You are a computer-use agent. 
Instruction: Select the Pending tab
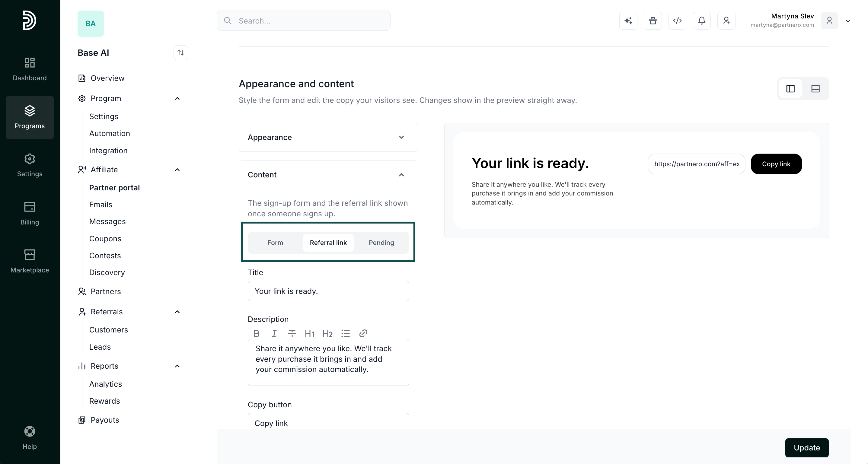coord(381,243)
